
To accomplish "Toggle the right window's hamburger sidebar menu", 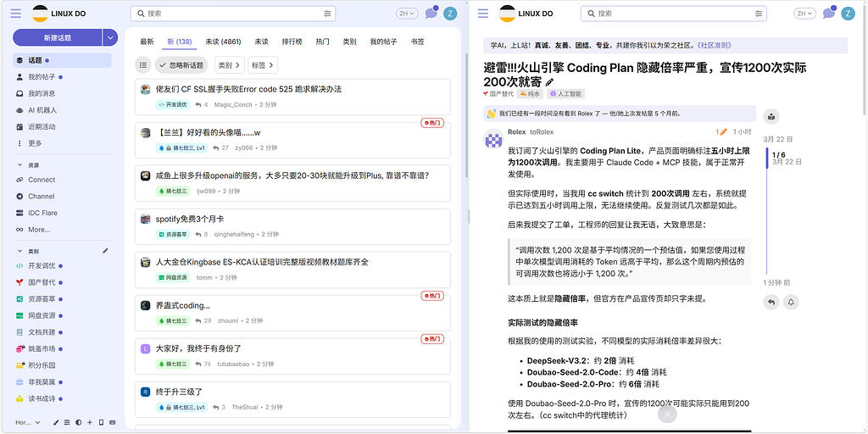I will (x=483, y=14).
